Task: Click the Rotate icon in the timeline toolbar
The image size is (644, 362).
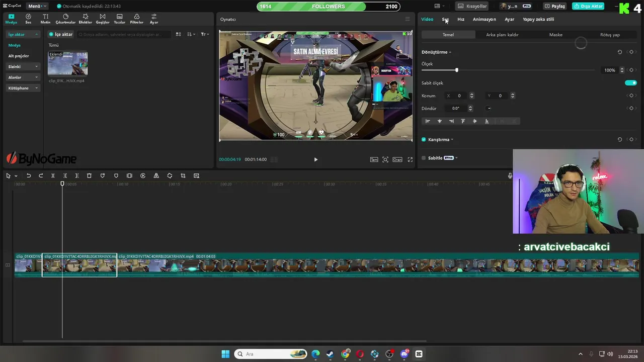Action: (170, 175)
